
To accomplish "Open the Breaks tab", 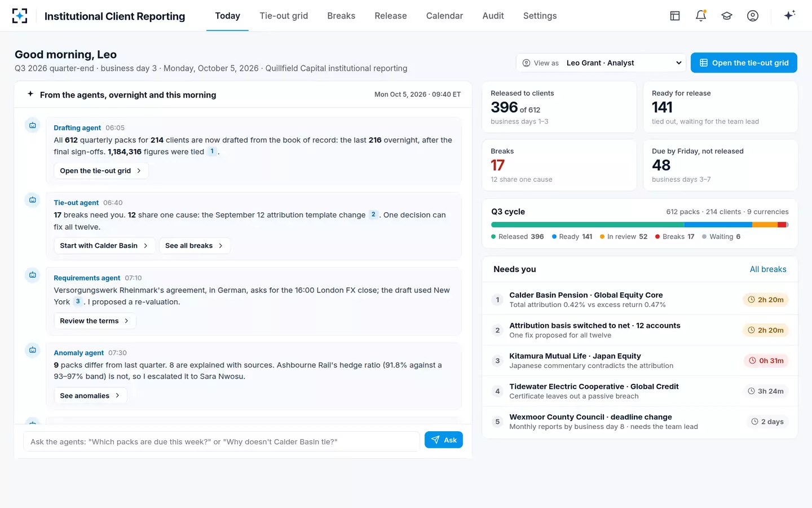I will (341, 16).
